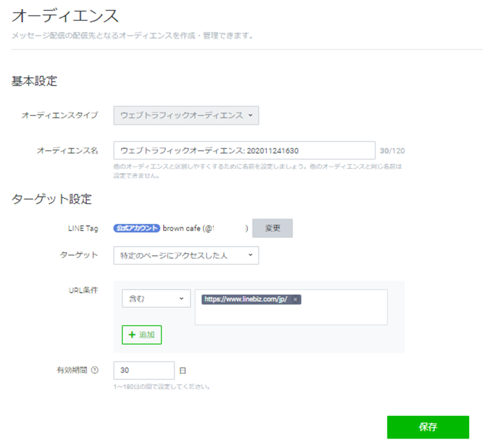Open the 含む URL condition dropdown
483x448 pixels.
point(156,299)
